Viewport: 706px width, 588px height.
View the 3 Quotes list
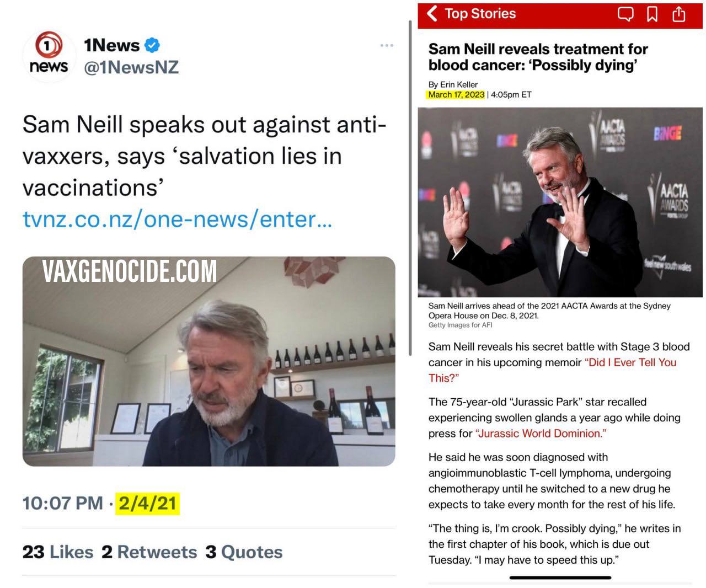(x=244, y=552)
